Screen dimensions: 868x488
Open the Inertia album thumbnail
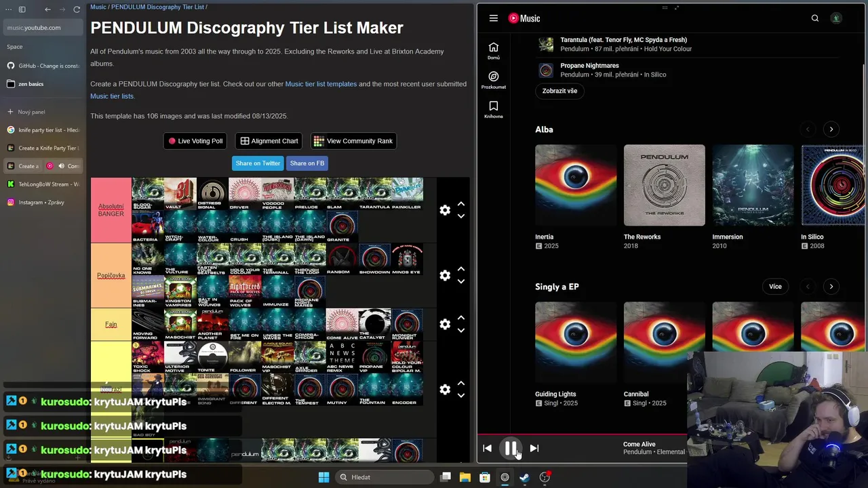[576, 185]
